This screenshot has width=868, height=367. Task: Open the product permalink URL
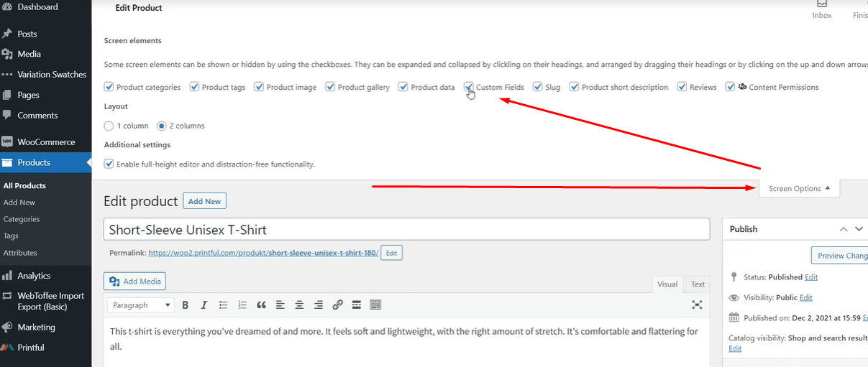pos(263,254)
